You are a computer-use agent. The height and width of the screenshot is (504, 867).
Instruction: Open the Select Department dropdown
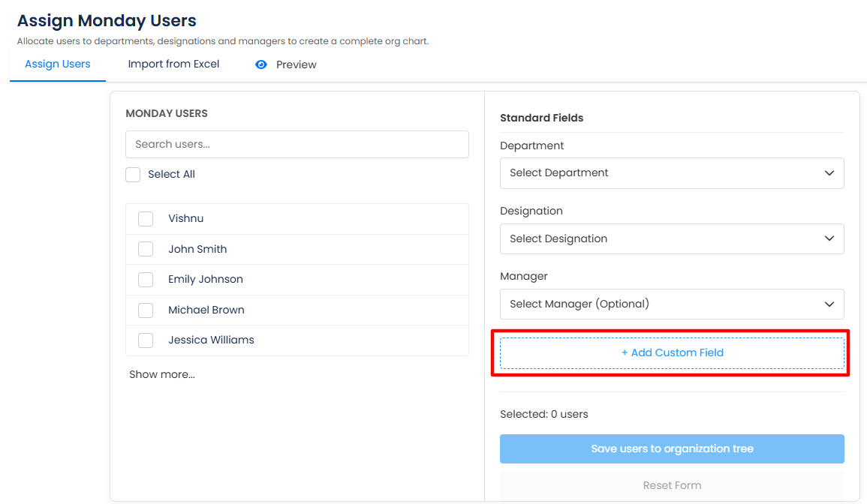coord(672,173)
